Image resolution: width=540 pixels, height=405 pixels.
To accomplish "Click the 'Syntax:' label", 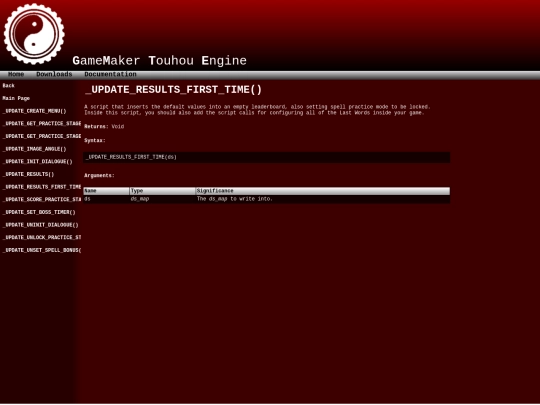I will point(95,141).
